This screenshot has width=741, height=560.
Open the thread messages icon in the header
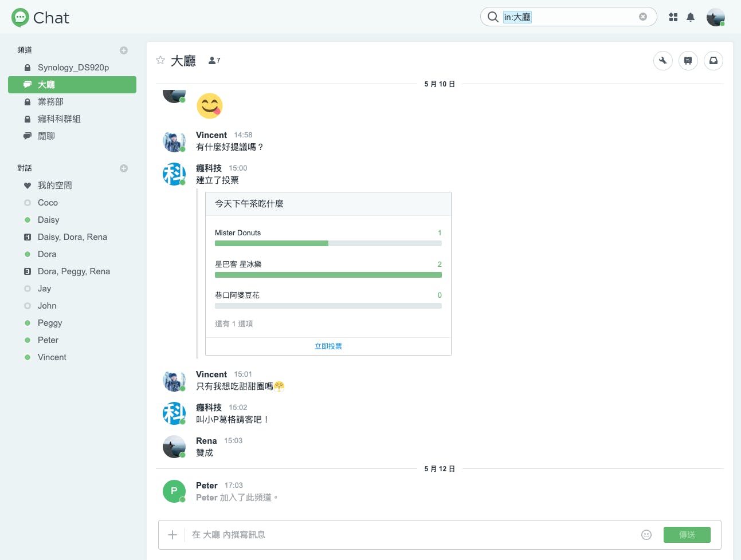click(x=688, y=61)
